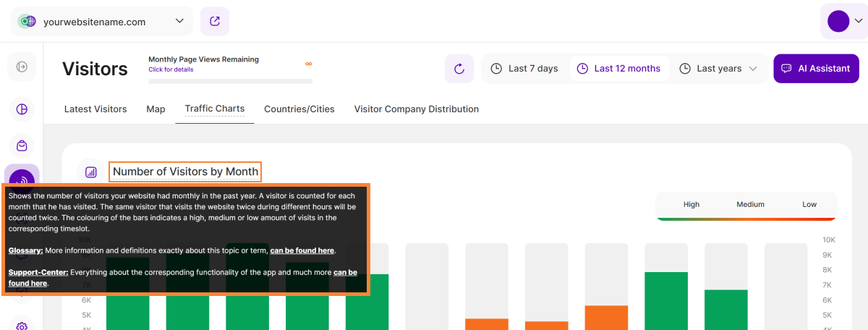Select the Last 7 days range

[525, 69]
